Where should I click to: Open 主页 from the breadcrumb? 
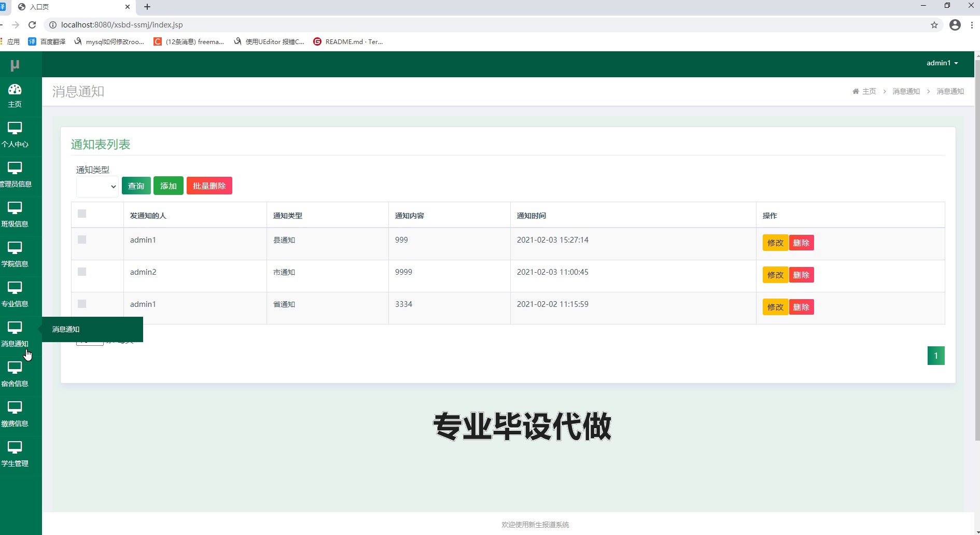(869, 91)
